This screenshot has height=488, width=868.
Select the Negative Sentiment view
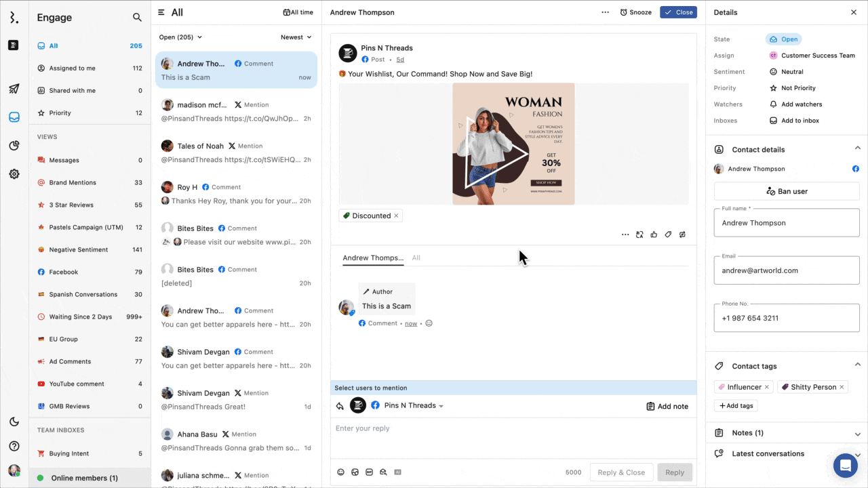tap(78, 249)
